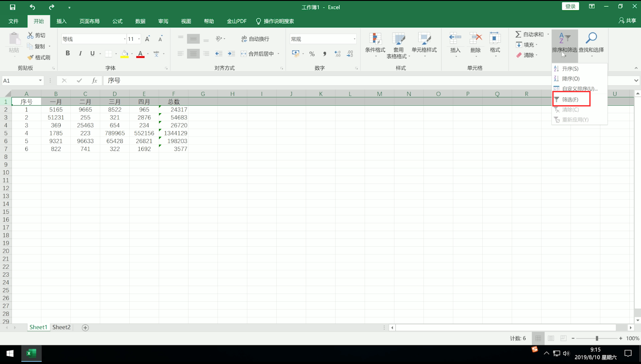The image size is (641, 364).
Task: Click the Login (登录) button
Action: pos(571,6)
